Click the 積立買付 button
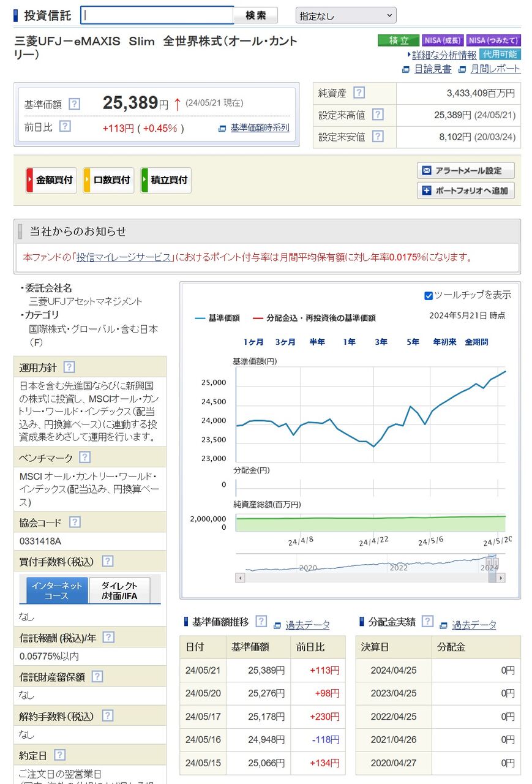 (166, 180)
